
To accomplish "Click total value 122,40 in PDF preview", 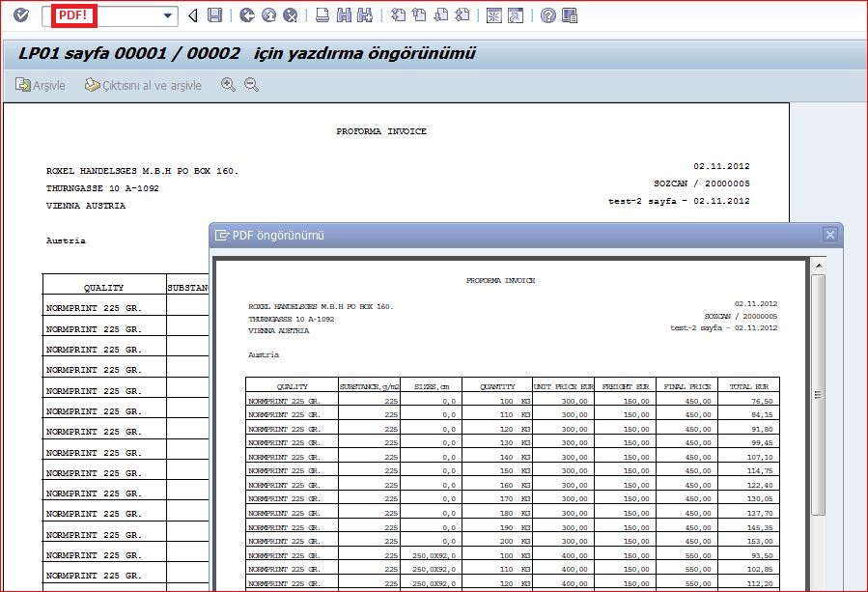I will [x=760, y=485].
